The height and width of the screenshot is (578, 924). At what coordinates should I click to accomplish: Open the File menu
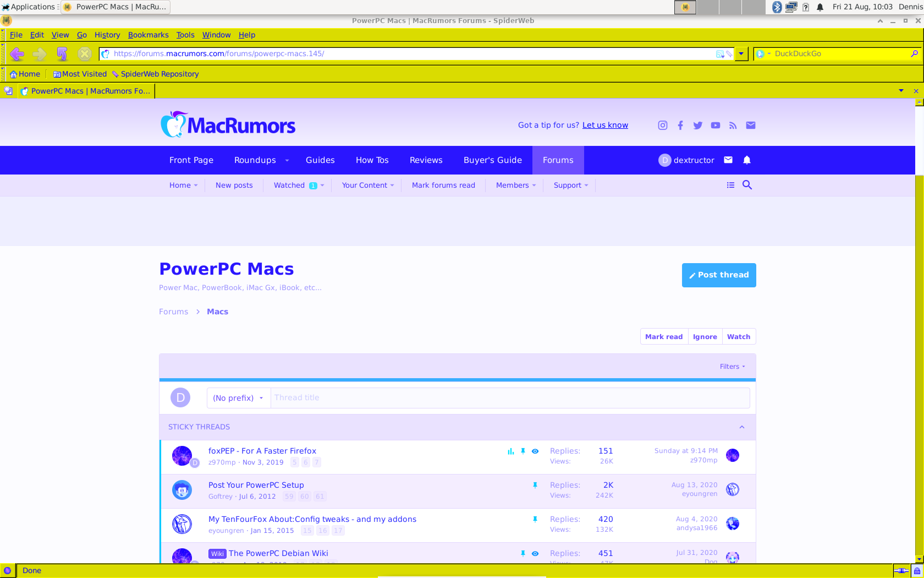coord(16,35)
